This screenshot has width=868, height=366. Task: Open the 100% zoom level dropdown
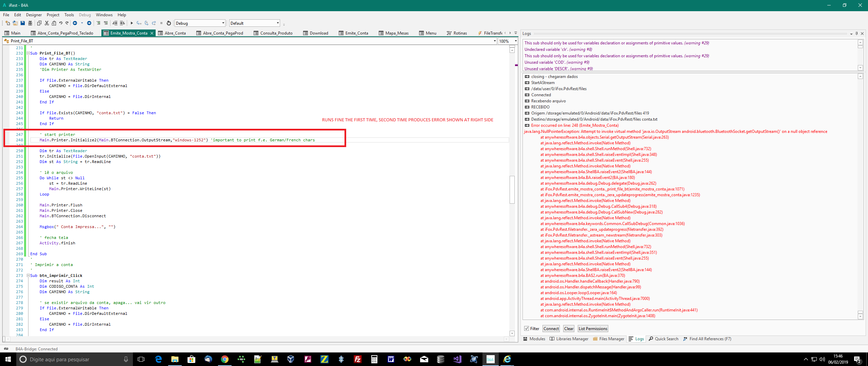tap(515, 41)
